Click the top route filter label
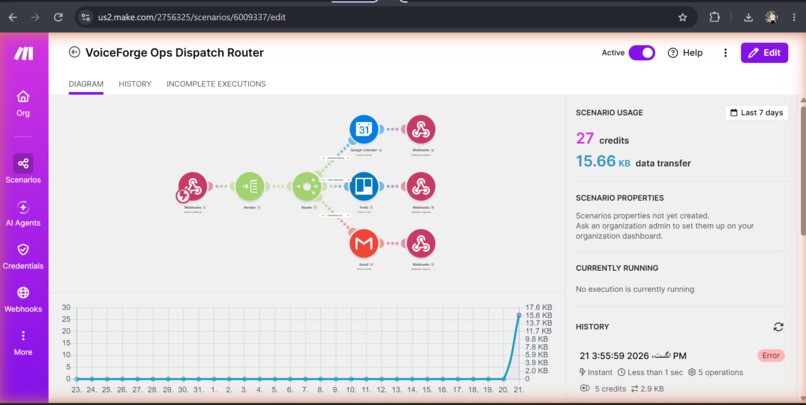The image size is (806, 405). 336,158
